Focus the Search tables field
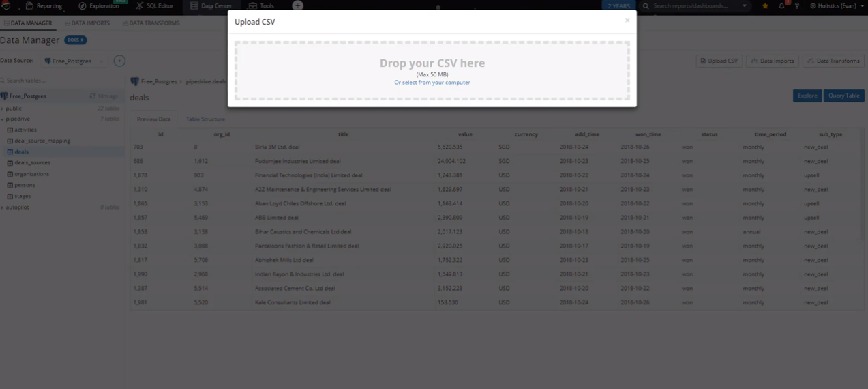 63,81
